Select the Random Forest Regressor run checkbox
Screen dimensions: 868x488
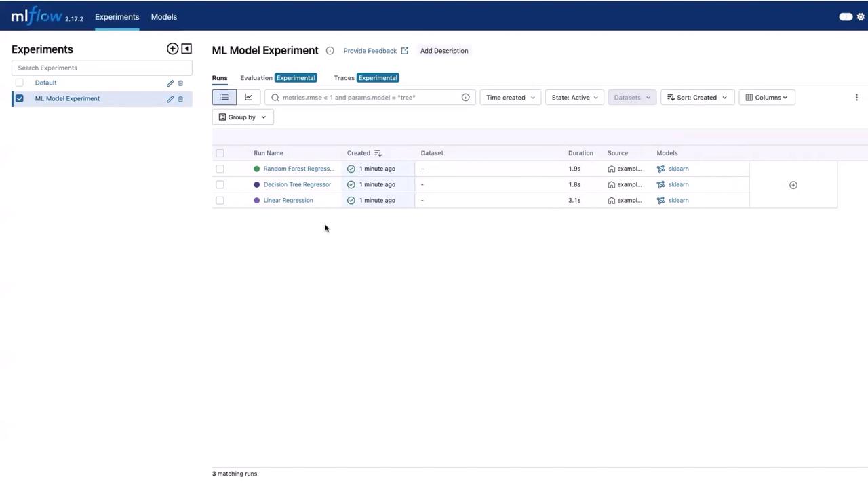[x=220, y=169]
